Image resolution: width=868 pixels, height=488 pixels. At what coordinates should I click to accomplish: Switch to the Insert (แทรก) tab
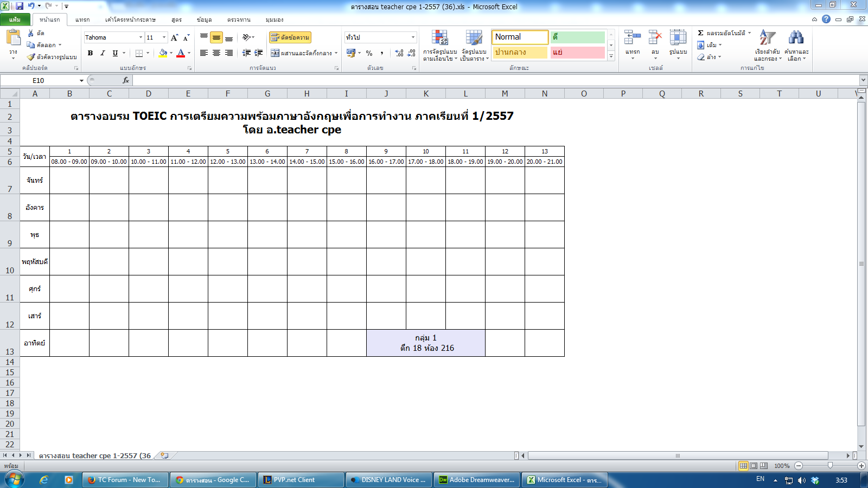(82, 20)
